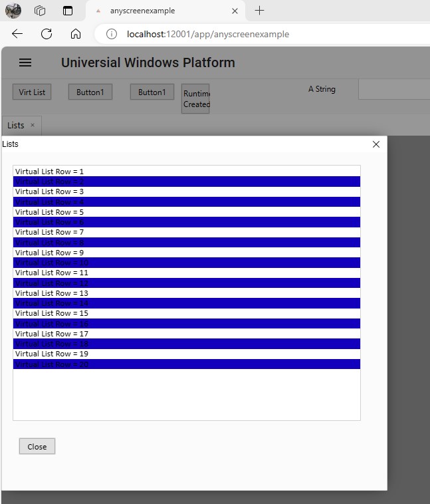View site information icon in address bar
The height and width of the screenshot is (504, 430).
(112, 34)
